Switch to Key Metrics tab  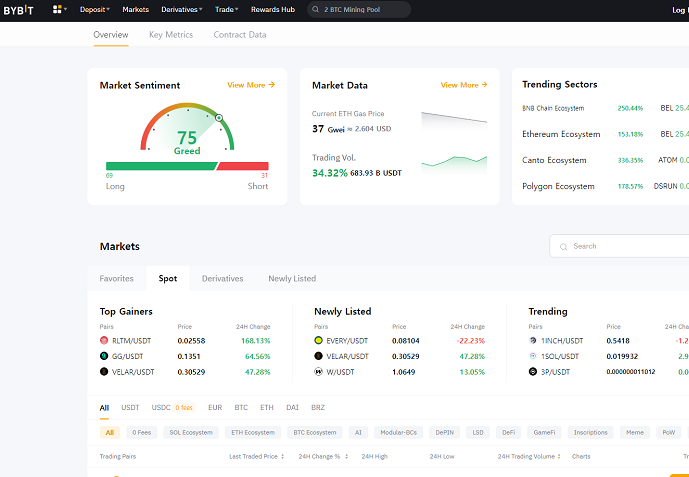click(171, 35)
